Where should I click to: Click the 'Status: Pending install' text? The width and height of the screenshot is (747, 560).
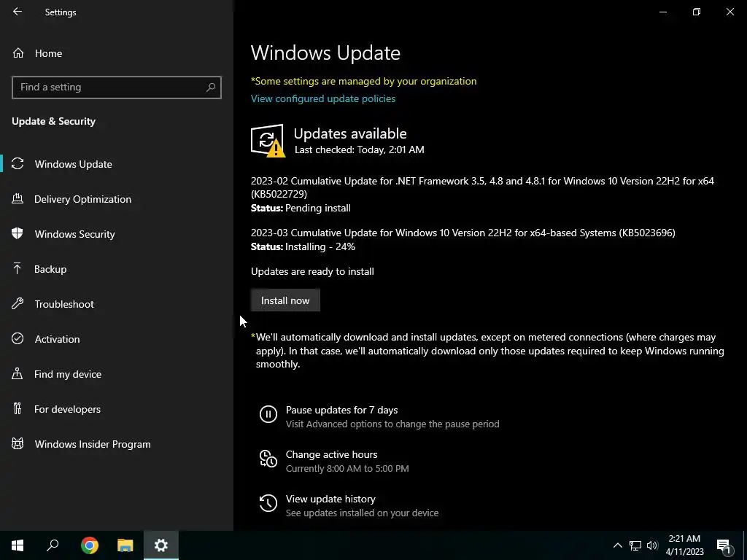(301, 208)
